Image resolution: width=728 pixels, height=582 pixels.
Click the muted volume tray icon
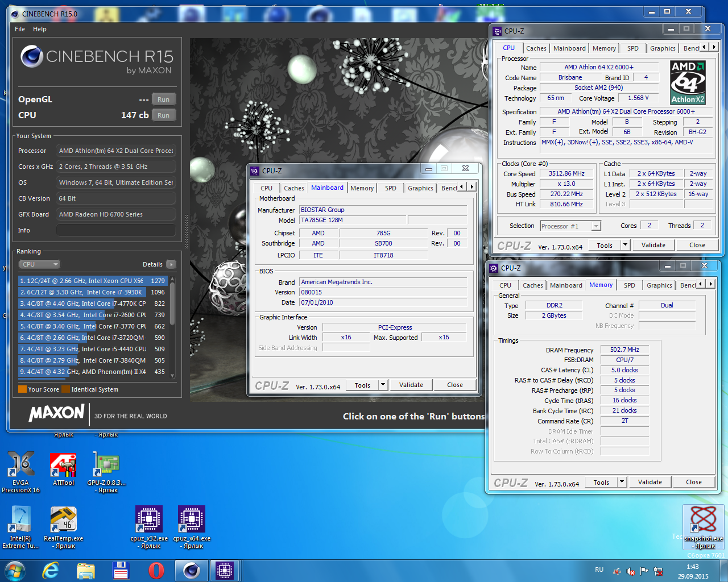pyautogui.click(x=631, y=571)
